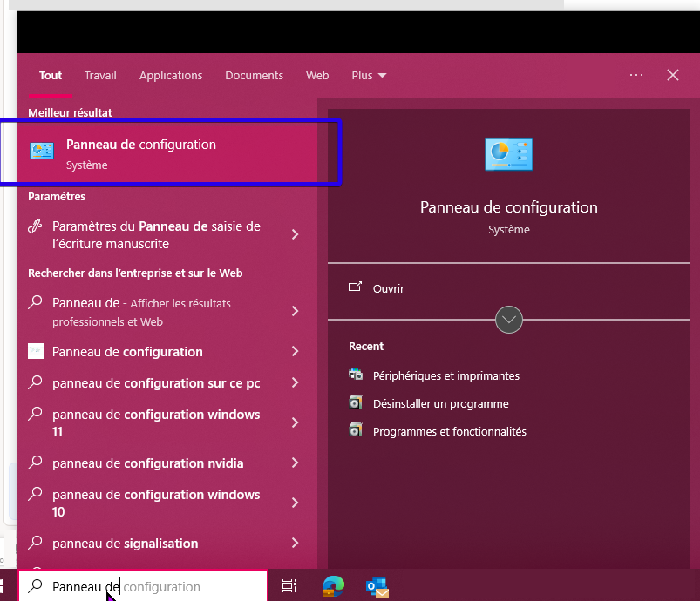Click handwriting pen icon beside Paramètres du Panneau
The width and height of the screenshot is (700, 601).
(35, 226)
